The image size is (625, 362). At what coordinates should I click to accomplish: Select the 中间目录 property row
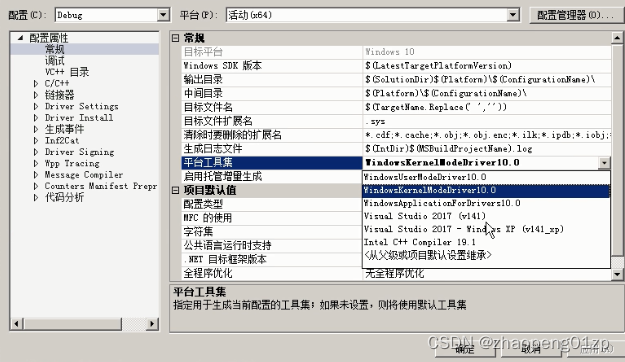pos(396,93)
